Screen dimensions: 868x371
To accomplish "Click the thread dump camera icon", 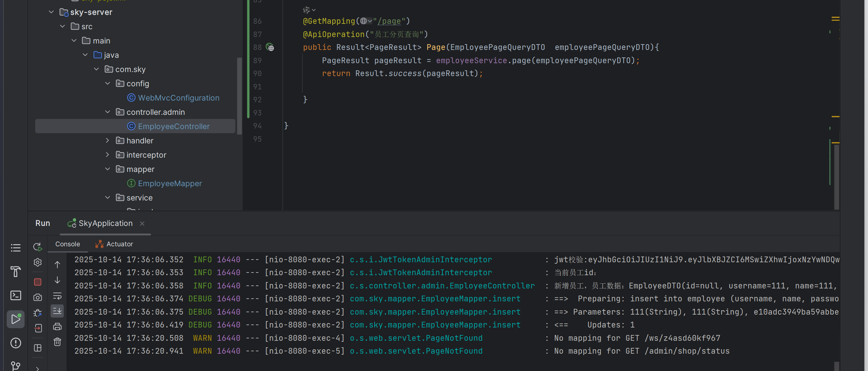I will click(38, 298).
